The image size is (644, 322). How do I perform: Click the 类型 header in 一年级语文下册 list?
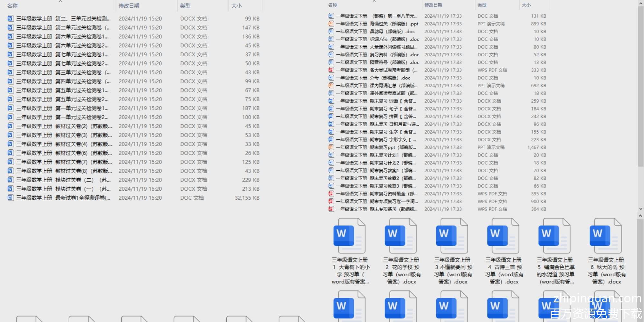(x=482, y=5)
